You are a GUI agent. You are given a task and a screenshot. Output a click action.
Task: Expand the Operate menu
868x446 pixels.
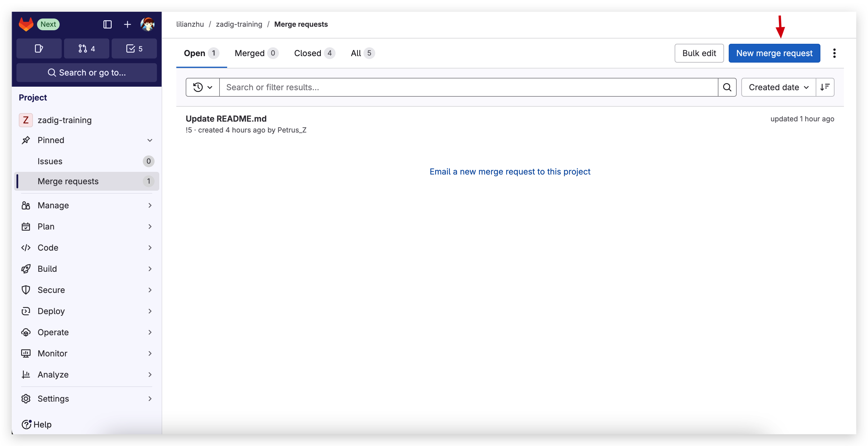(x=87, y=333)
